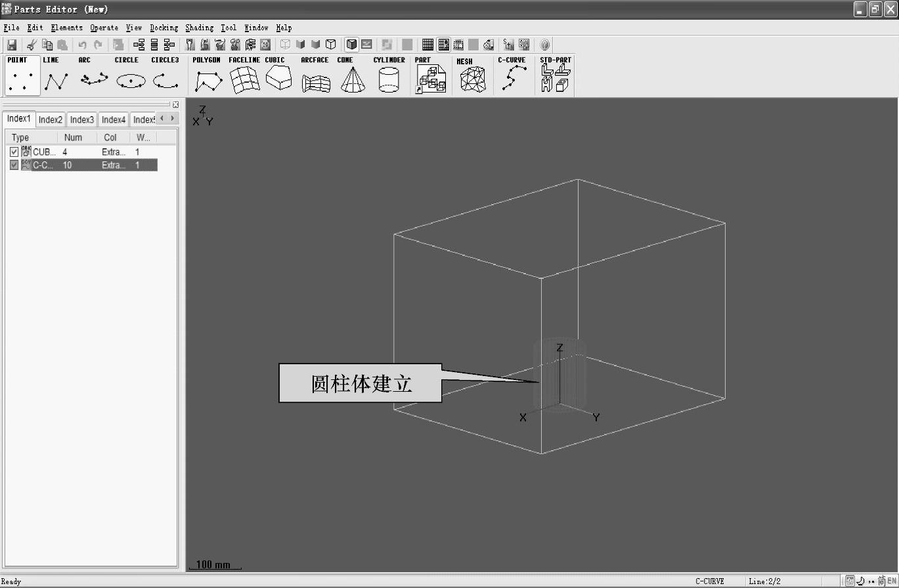The width and height of the screenshot is (899, 588).
Task: Switch to the Index1 tab
Action: 18,119
